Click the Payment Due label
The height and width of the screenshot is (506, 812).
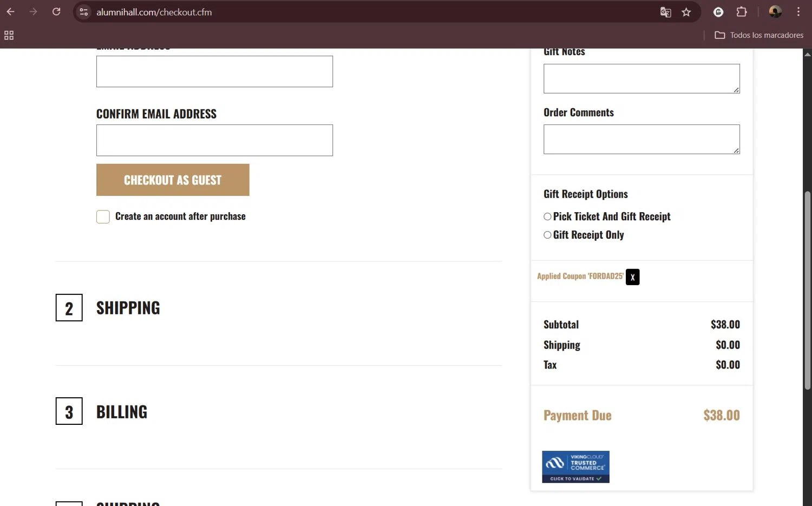pos(578,415)
